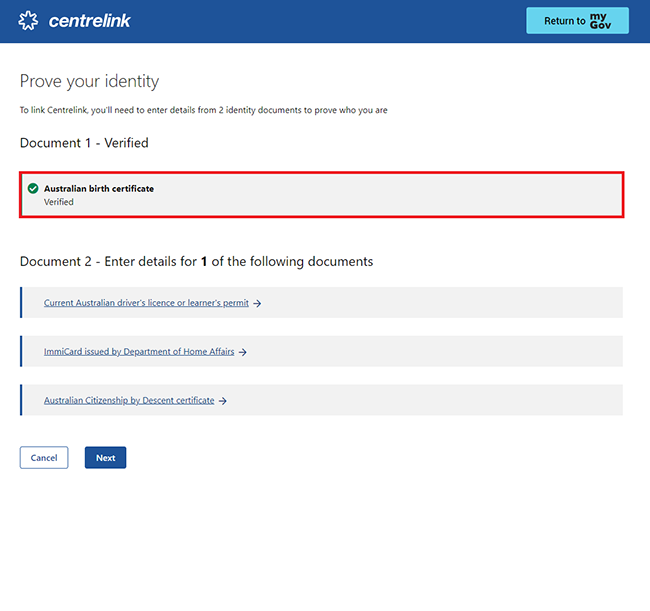Open Current Australian driver's licence or learner's permit link
Viewport: 650px width, 611px height.
(146, 303)
